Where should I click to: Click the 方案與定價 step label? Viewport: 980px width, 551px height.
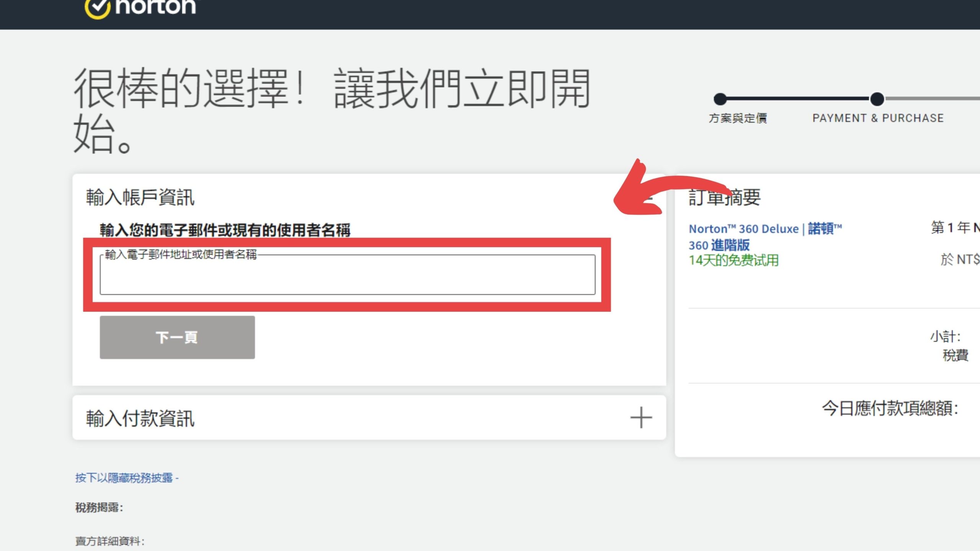pos(738,118)
